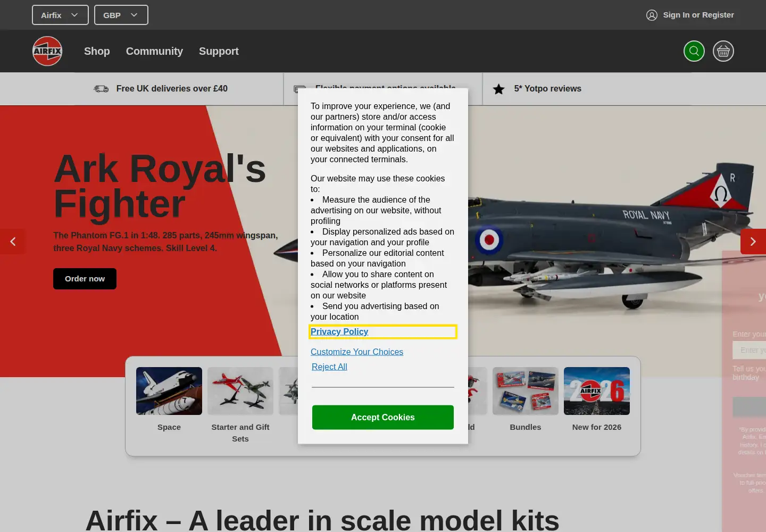Click the Accept Cookies button

click(x=383, y=417)
